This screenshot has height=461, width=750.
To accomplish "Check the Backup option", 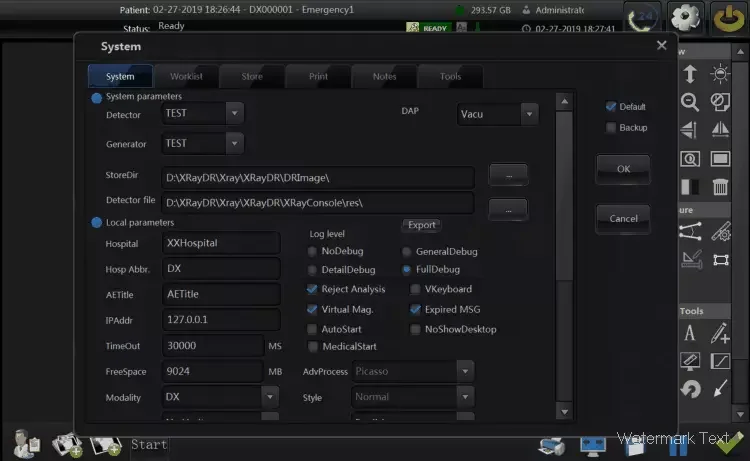I will (611, 128).
